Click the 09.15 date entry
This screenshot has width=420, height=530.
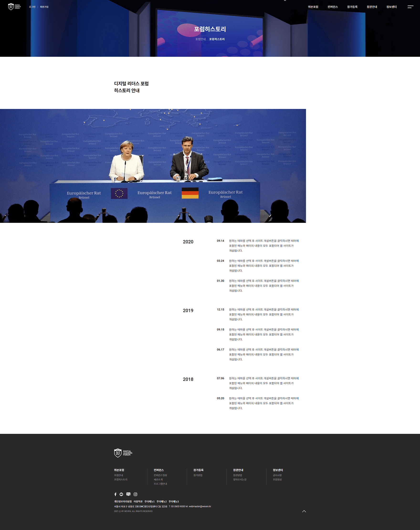point(220,330)
